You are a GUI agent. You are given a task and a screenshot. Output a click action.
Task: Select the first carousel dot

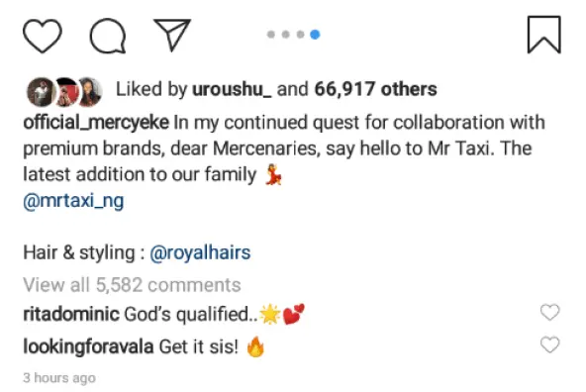(271, 35)
